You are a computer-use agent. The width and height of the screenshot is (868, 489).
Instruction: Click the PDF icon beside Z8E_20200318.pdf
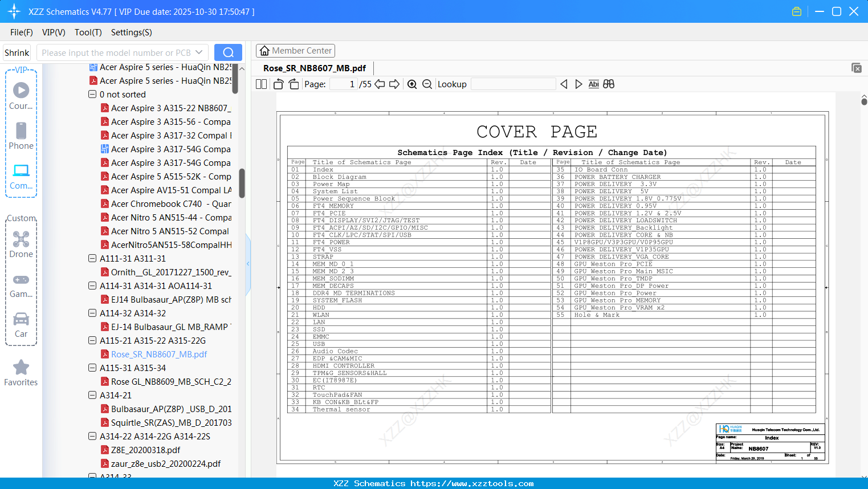(105, 450)
